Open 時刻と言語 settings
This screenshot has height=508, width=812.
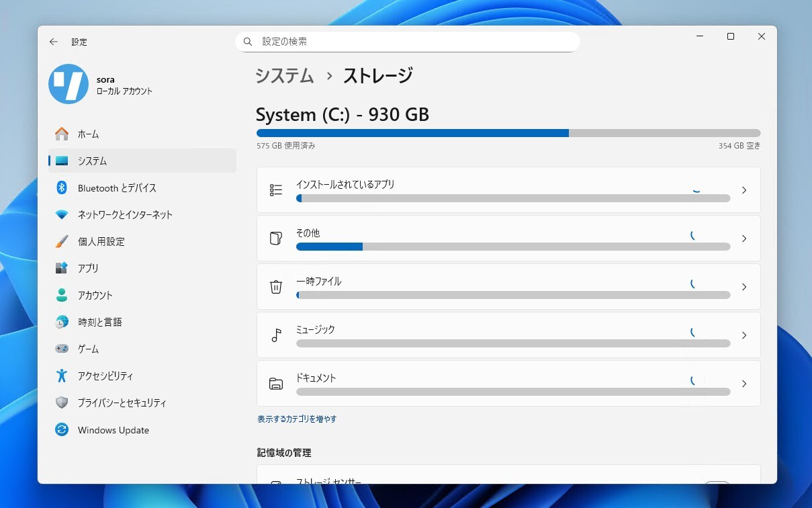99,323
